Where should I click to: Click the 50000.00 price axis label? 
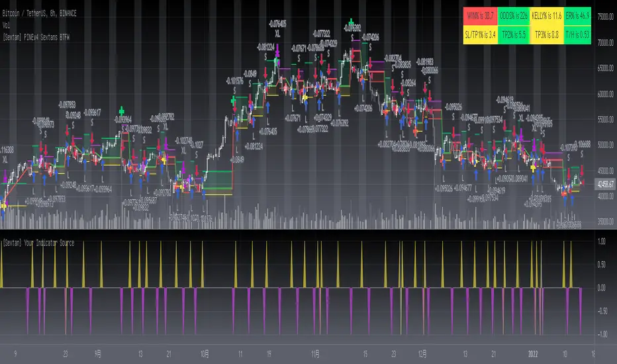(605, 145)
